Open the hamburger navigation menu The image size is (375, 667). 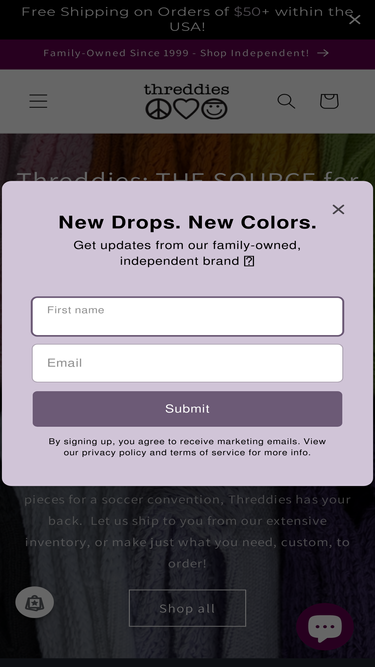point(38,101)
